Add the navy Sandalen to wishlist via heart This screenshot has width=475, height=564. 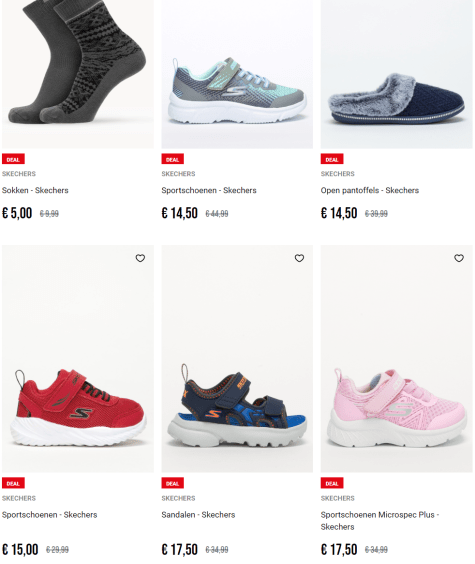pos(299,258)
